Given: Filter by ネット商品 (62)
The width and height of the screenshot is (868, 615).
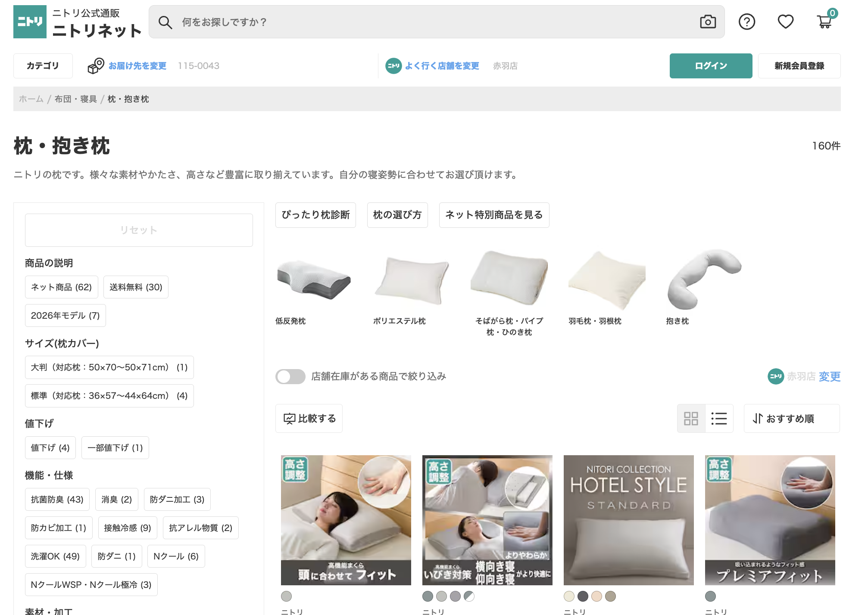Looking at the screenshot, I should click(x=61, y=287).
